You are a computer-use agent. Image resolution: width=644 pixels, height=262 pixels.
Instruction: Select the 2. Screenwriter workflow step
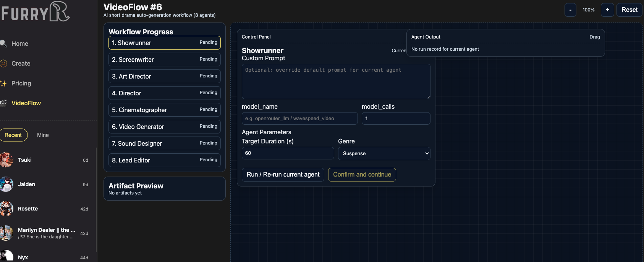point(165,59)
